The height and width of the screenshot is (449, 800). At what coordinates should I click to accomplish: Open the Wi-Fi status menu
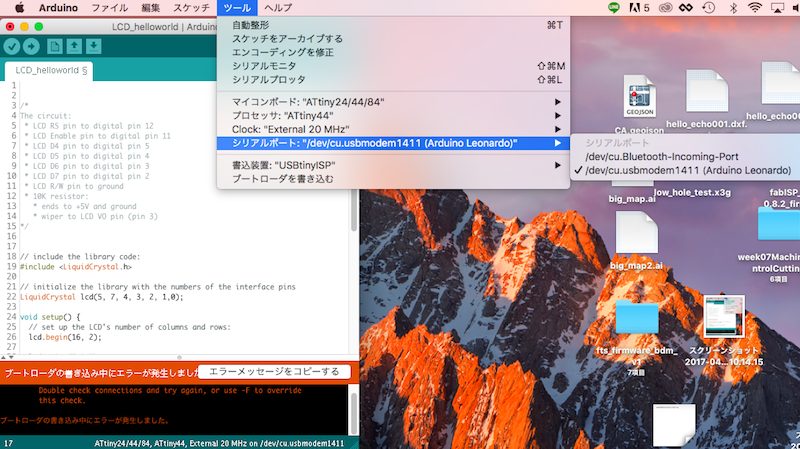pyautogui.click(x=755, y=8)
